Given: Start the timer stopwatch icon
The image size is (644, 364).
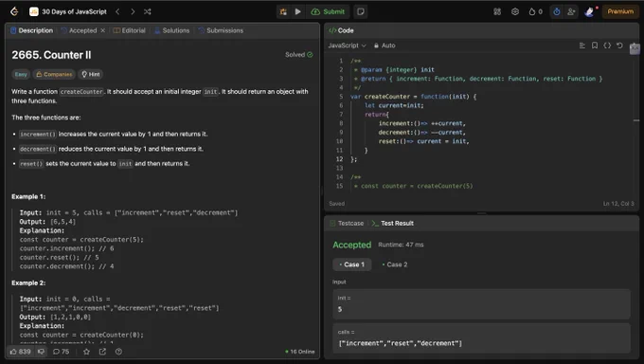Looking at the screenshot, I should pos(557,11).
